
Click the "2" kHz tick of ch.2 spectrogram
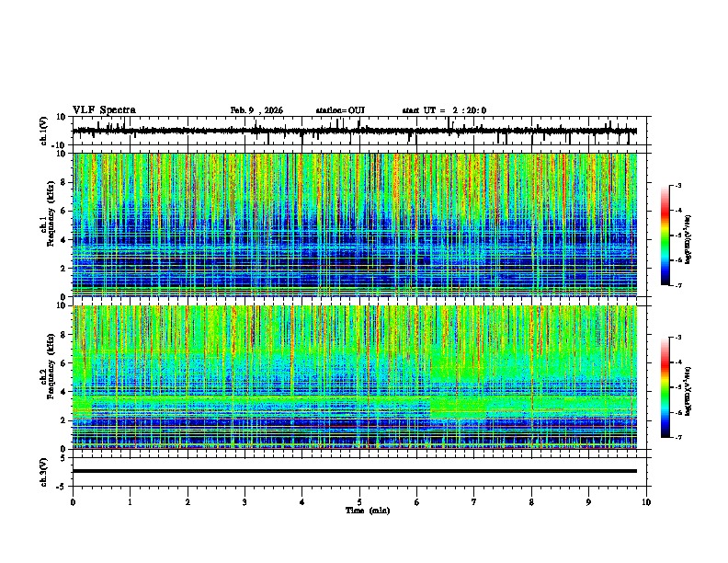63,420
